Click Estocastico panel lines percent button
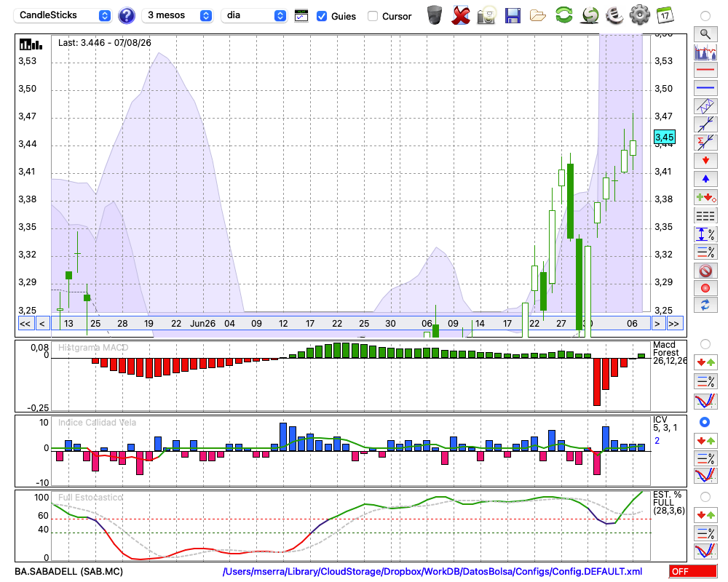Screen dimensions: 728x582 coord(705,533)
